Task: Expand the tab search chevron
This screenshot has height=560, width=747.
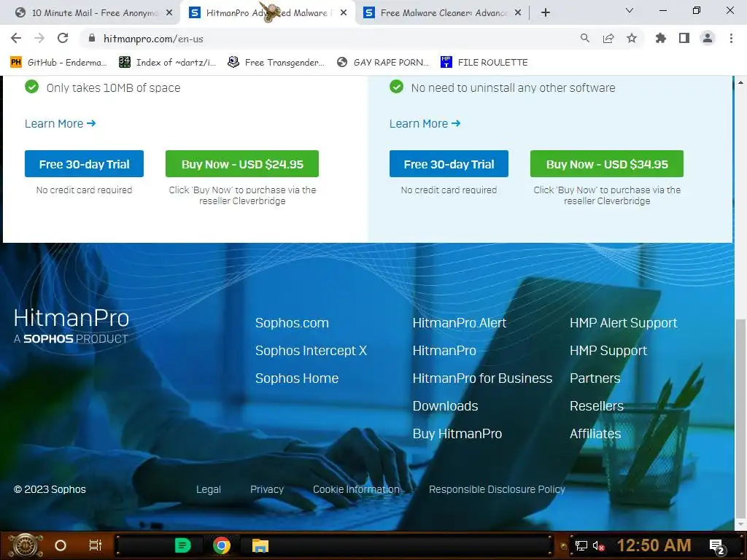Action: coord(630,10)
